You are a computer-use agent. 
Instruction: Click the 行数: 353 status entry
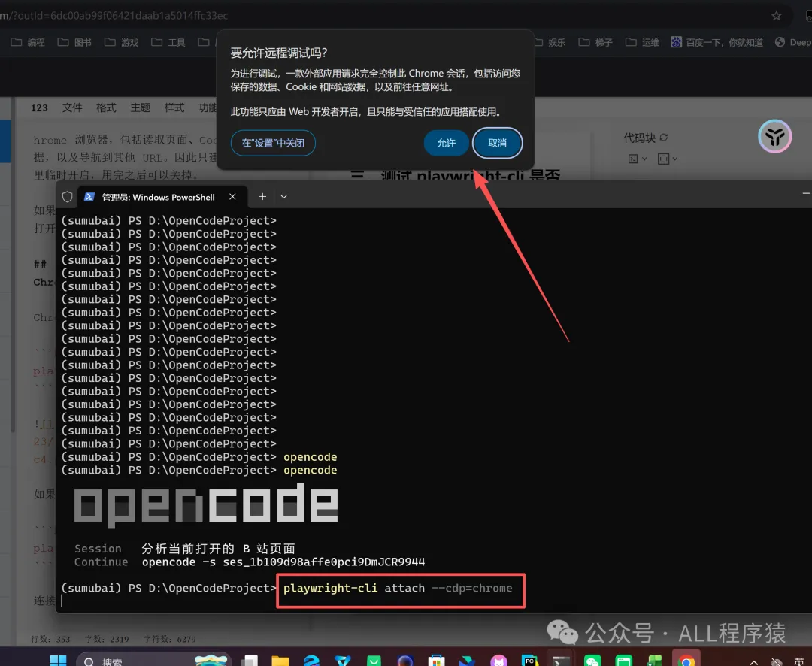[x=50, y=639]
